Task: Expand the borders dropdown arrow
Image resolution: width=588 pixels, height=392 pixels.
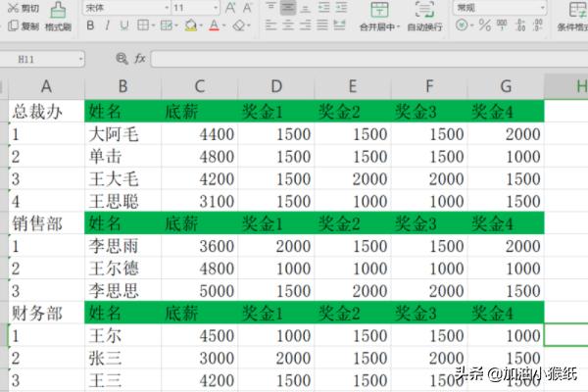Action: 154,25
